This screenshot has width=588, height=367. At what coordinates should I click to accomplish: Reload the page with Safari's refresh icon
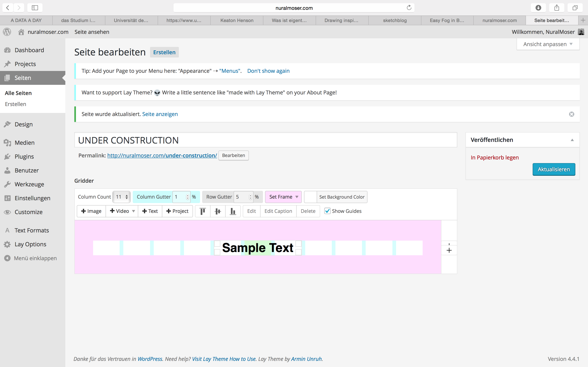point(409,8)
